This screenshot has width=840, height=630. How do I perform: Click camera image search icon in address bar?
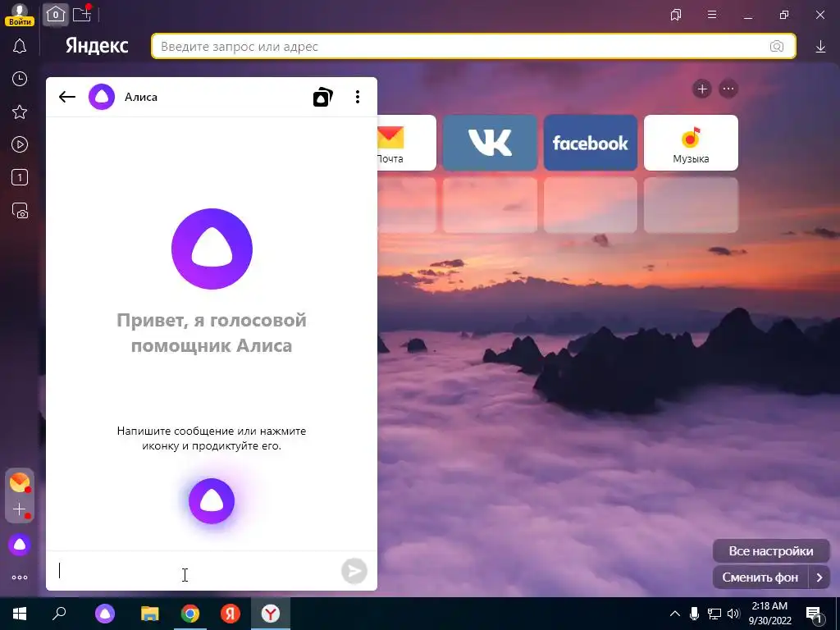coord(777,47)
